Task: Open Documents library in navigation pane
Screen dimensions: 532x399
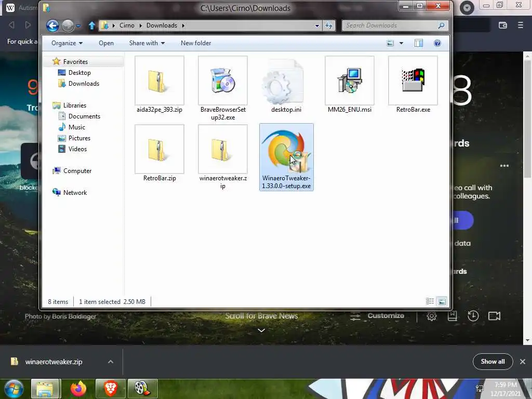Action: click(84, 116)
